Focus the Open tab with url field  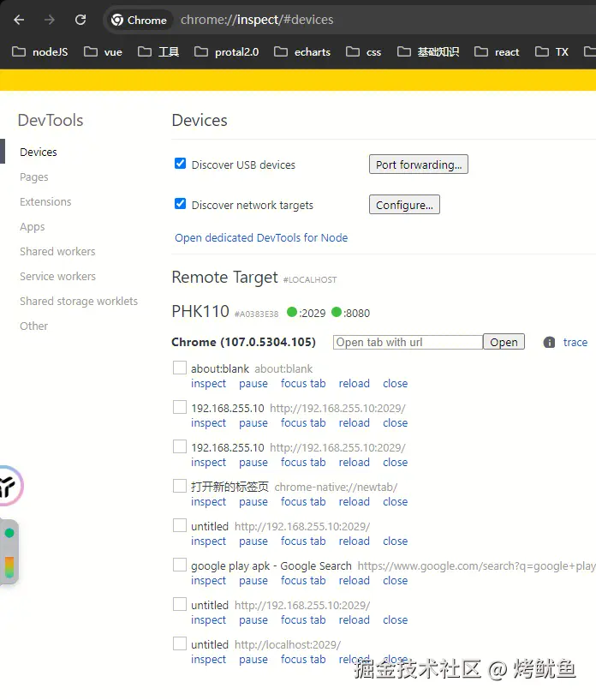click(x=408, y=343)
